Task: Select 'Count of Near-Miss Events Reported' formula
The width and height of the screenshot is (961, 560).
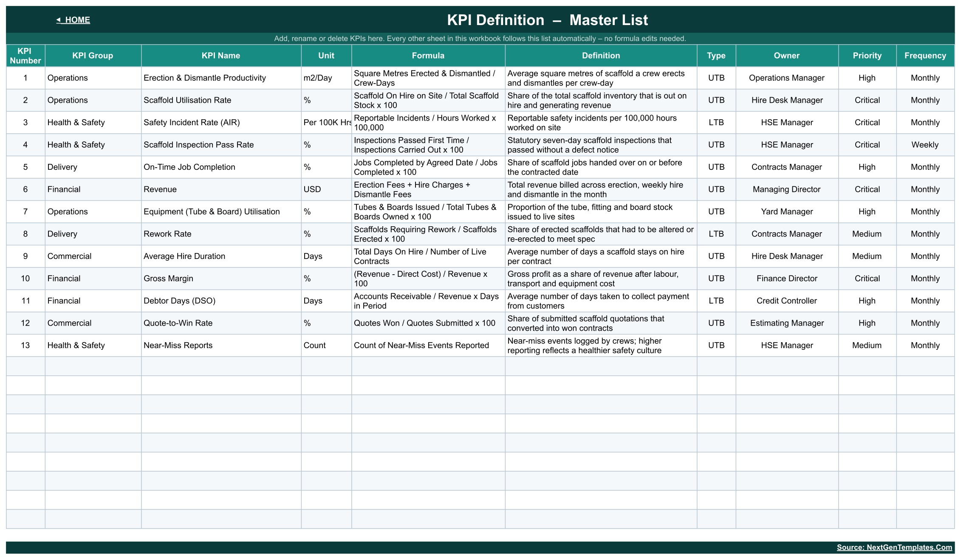Action: tap(428, 346)
